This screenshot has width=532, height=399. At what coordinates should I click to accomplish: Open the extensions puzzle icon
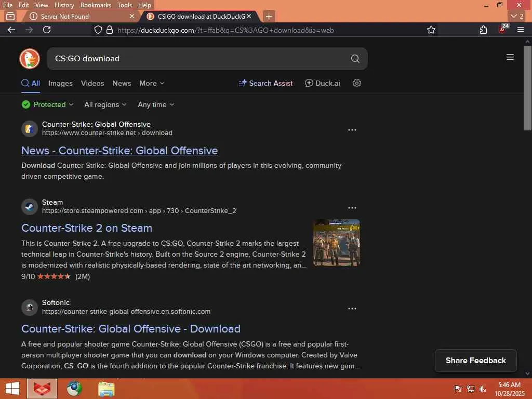(483, 30)
